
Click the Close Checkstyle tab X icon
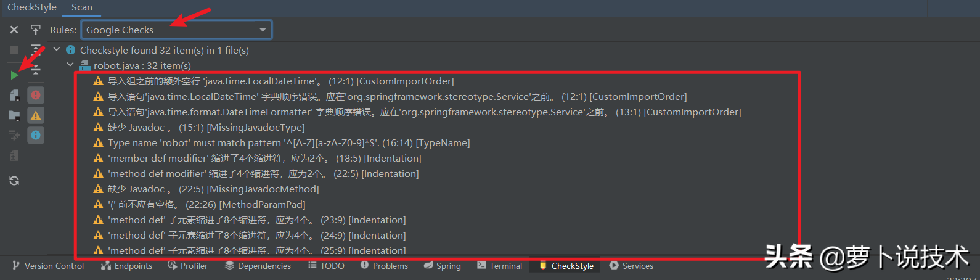(x=14, y=30)
